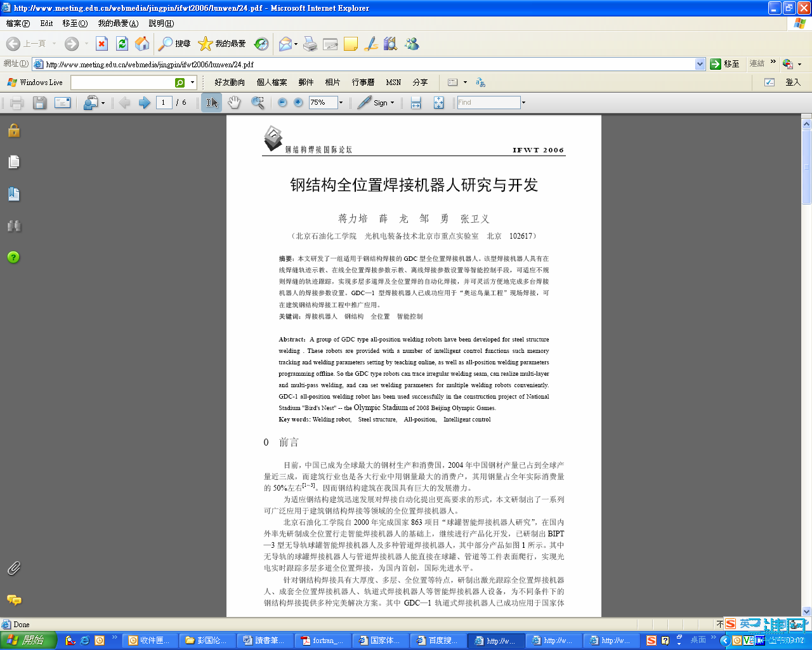Click 登入 to sign in to Windows Live
The height and width of the screenshot is (650, 812).
coord(793,83)
